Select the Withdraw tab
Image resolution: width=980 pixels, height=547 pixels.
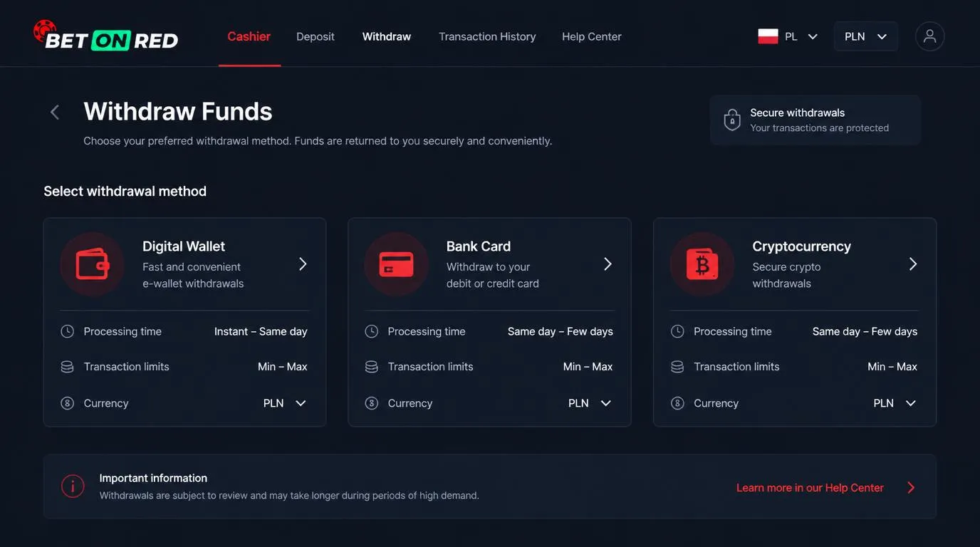(x=387, y=36)
